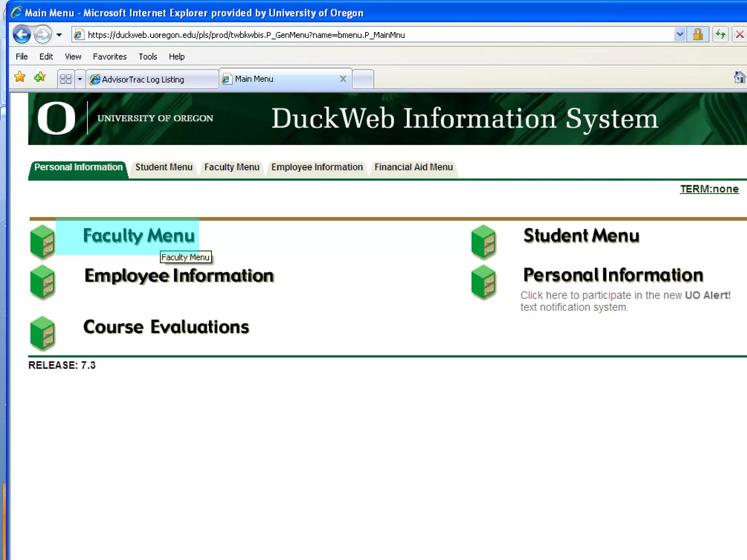Click the browser Forward arrow button
This screenshot has width=747, height=560.
[x=43, y=35]
